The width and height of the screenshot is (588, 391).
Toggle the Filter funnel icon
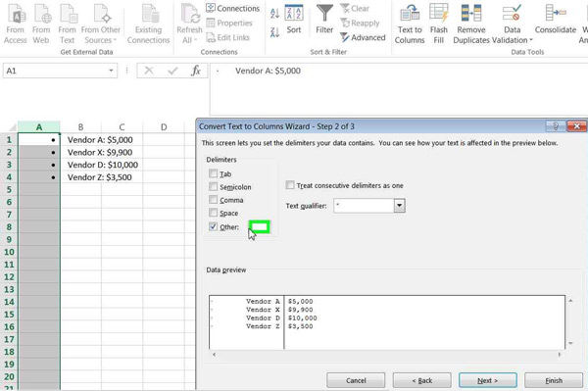point(324,20)
